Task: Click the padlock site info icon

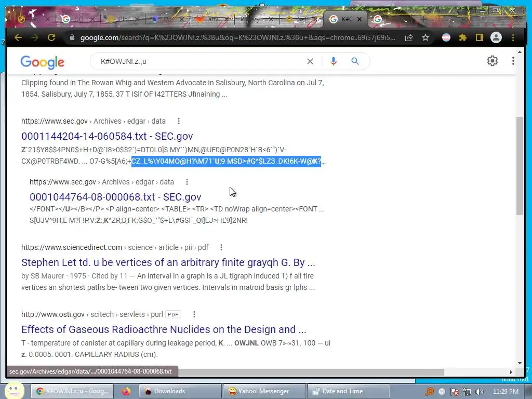Action: (x=72, y=37)
